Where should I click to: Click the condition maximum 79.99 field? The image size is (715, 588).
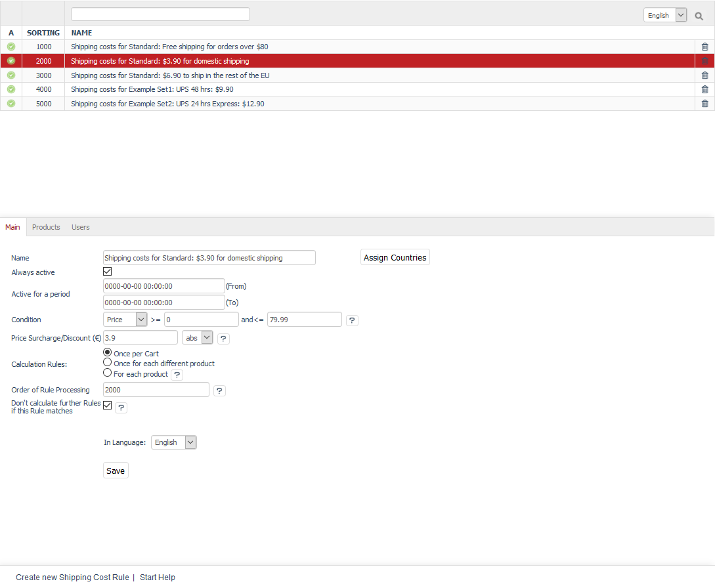click(x=305, y=320)
